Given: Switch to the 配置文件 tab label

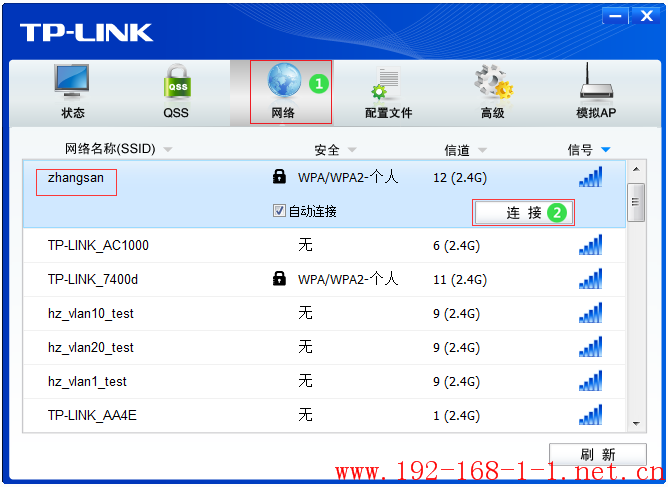Looking at the screenshot, I should [x=389, y=113].
